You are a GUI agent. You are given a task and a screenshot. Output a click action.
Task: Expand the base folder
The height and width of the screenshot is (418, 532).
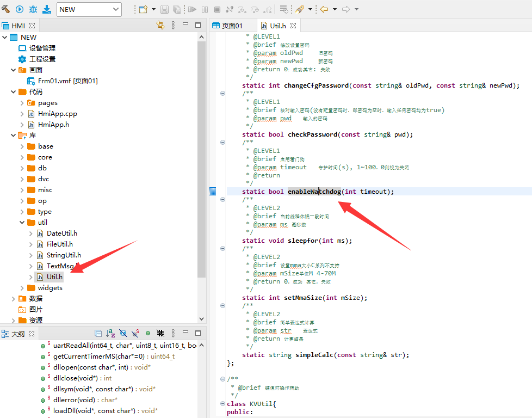pos(22,146)
